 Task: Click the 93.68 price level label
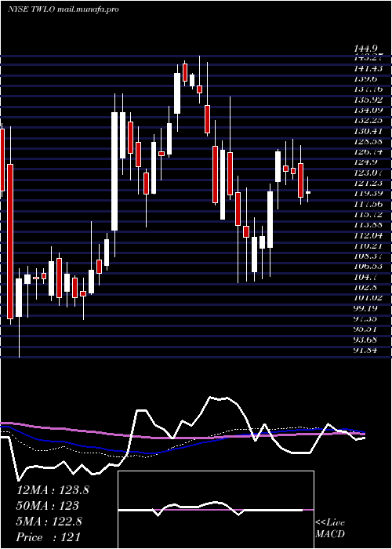pyautogui.click(x=366, y=339)
